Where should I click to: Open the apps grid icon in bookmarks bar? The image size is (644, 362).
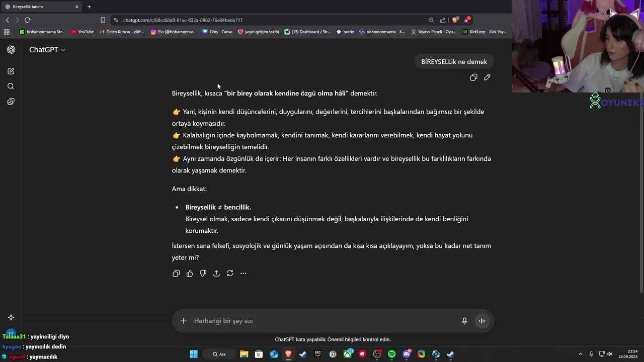pyautogui.click(x=7, y=32)
